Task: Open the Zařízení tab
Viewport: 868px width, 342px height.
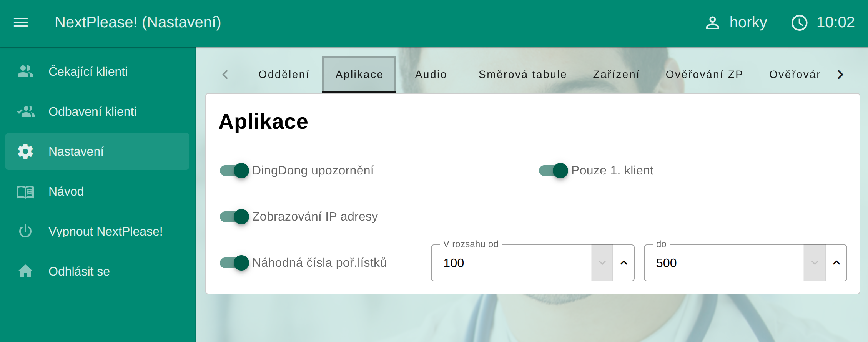Action: coord(616,75)
